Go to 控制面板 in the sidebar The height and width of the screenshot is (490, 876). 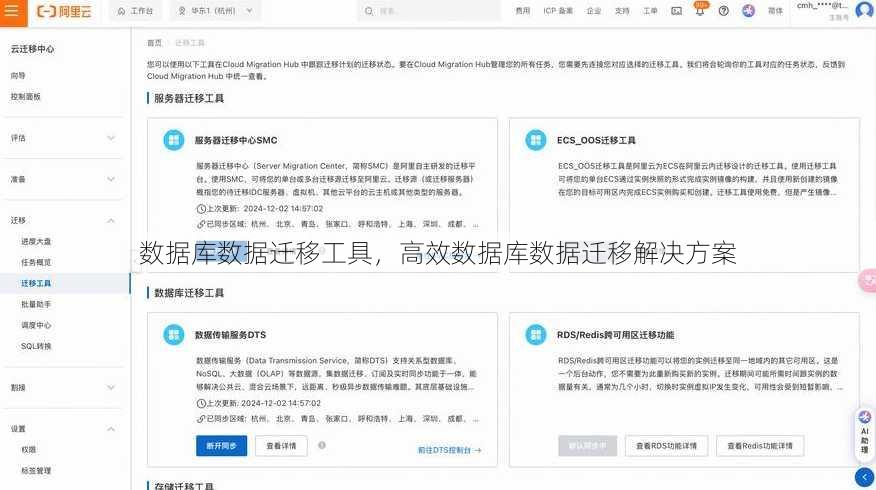coord(26,97)
